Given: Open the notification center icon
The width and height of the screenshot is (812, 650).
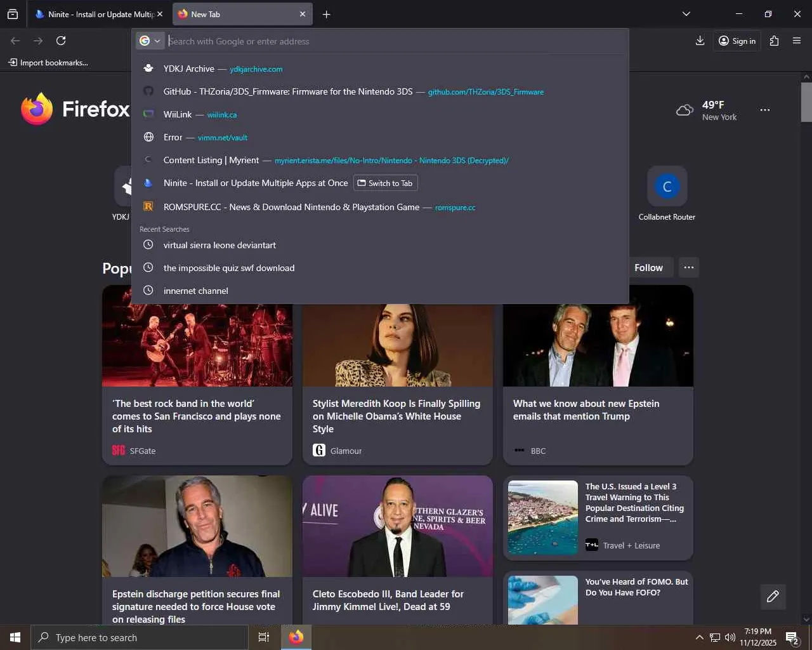Looking at the screenshot, I should pyautogui.click(x=792, y=637).
